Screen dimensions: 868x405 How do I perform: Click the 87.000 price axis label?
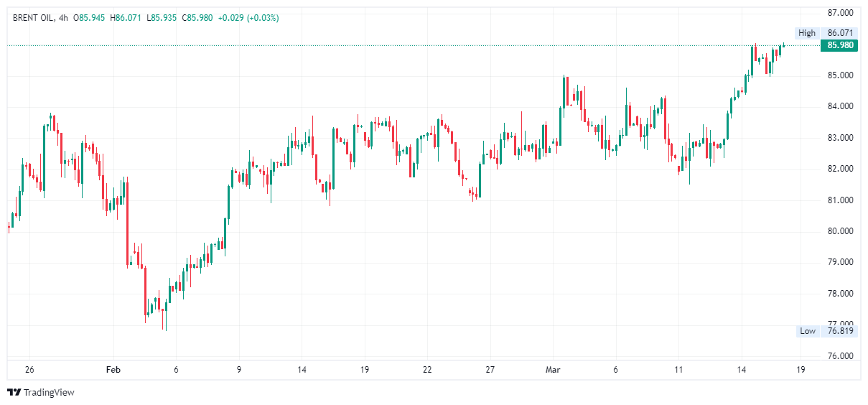click(840, 13)
